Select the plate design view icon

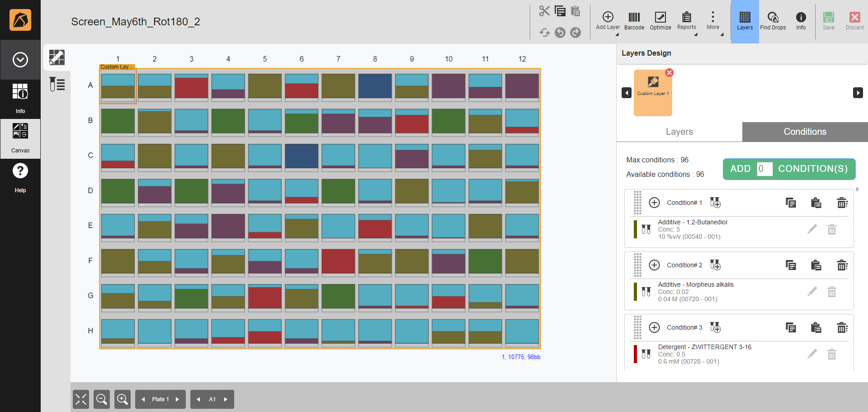coord(57,57)
